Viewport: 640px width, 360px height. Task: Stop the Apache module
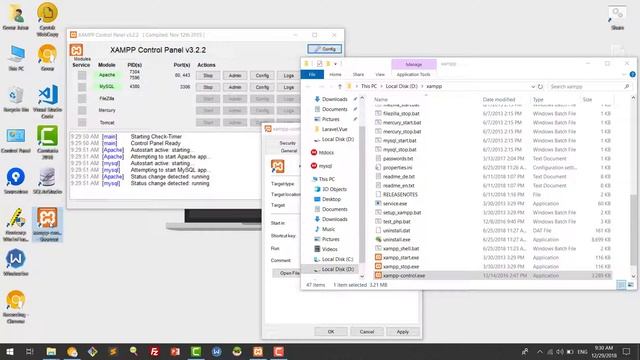pos(208,76)
